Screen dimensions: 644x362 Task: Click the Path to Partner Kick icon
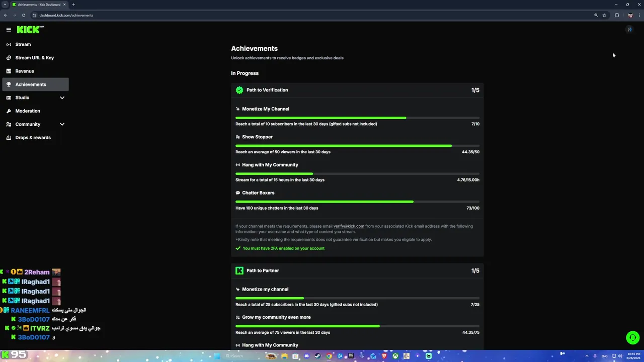(239, 270)
